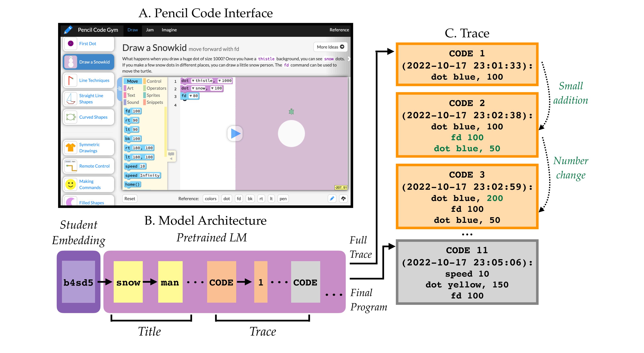
Task: Open the thistle color dropdown in line 1
Action: point(193,81)
